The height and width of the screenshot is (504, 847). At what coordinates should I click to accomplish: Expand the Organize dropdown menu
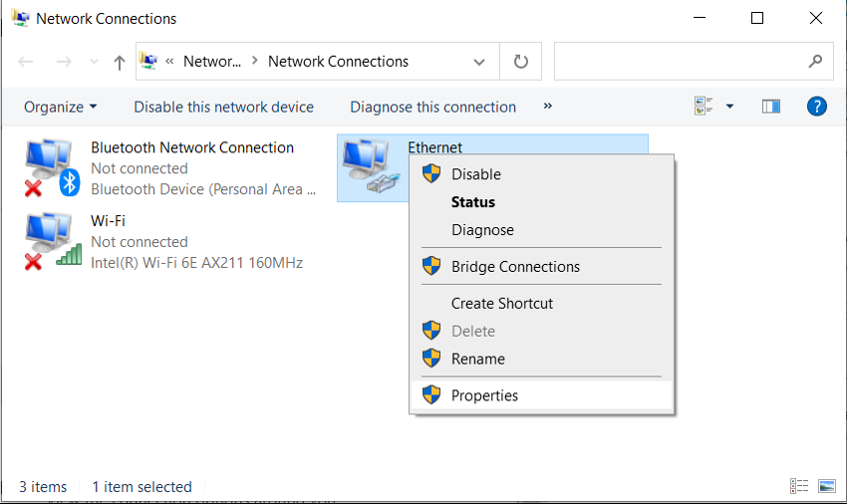pos(61,107)
